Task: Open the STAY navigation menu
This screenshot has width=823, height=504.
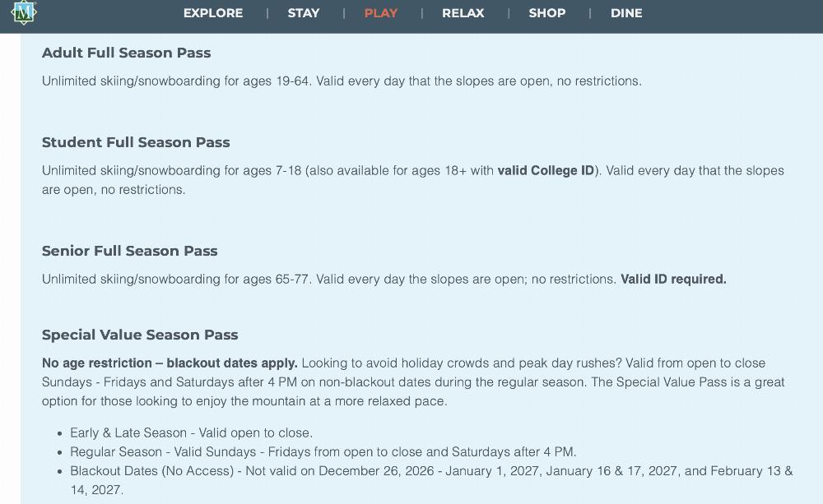Action: tap(304, 13)
